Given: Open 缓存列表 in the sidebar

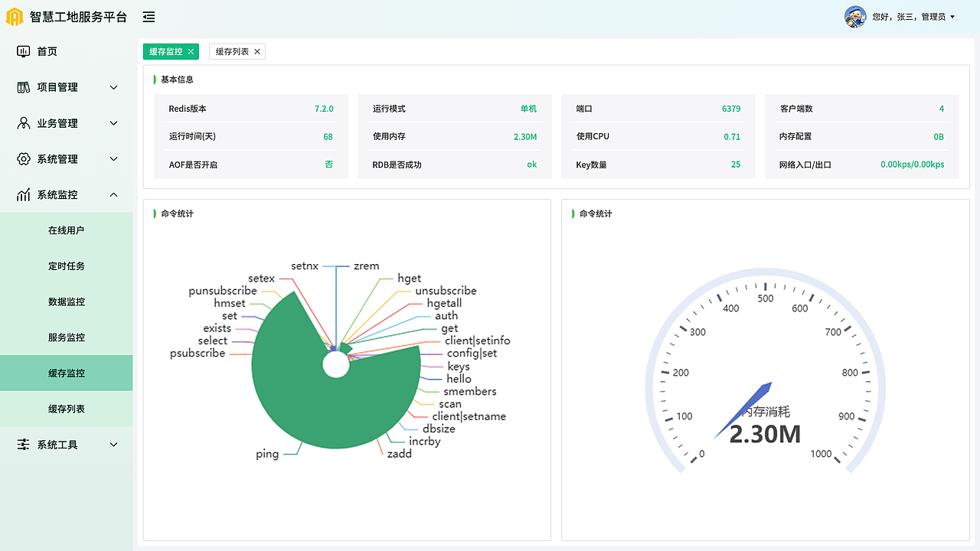Looking at the screenshot, I should 66,409.
